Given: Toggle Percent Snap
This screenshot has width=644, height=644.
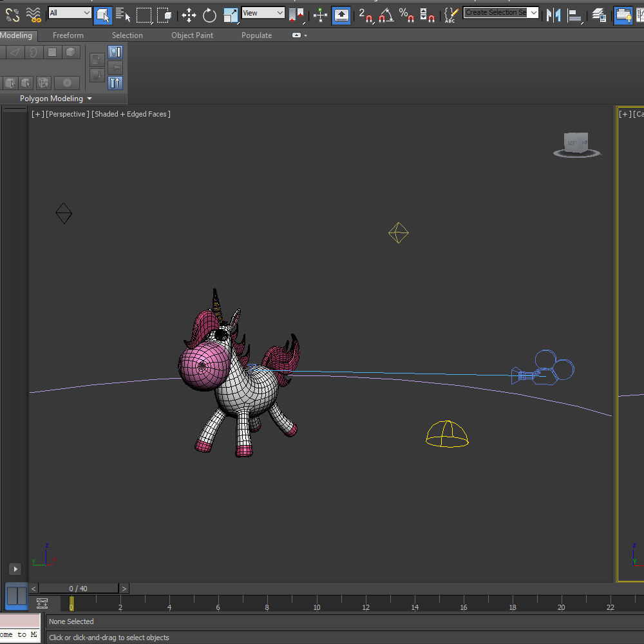Looking at the screenshot, I should pos(406,15).
